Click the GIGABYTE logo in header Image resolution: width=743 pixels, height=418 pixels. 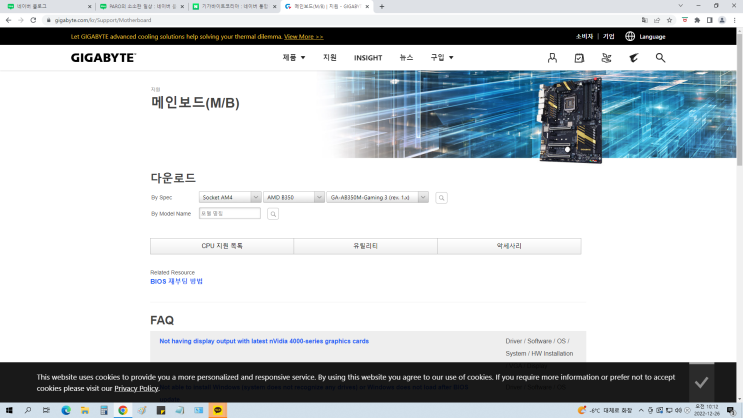(103, 58)
